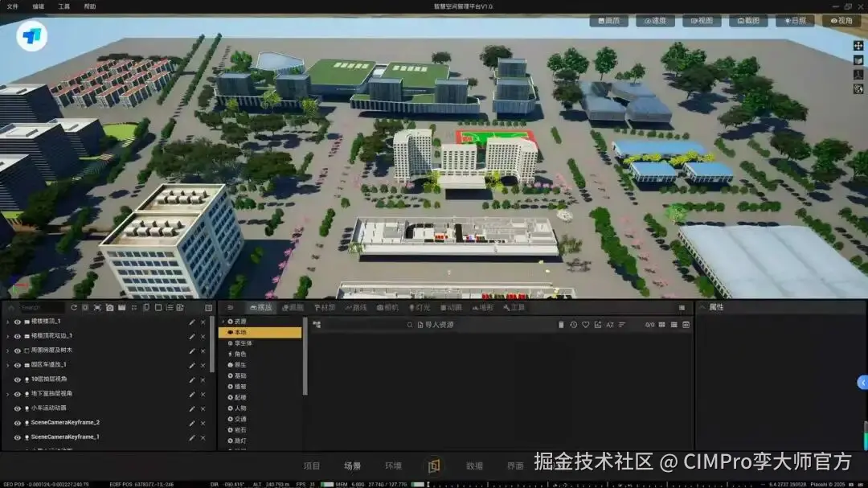Toggle visibility of 小车运动动画 item
The height and width of the screenshot is (488, 868).
click(17, 408)
